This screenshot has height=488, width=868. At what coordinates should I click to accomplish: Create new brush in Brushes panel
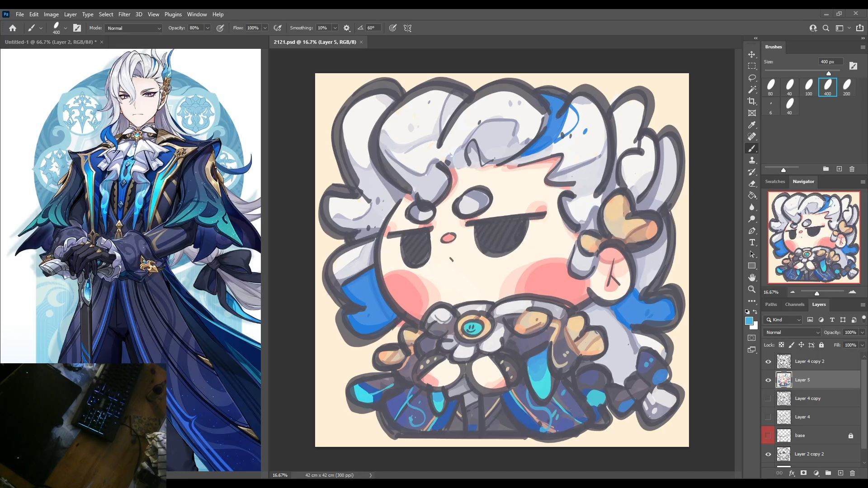[839, 169]
